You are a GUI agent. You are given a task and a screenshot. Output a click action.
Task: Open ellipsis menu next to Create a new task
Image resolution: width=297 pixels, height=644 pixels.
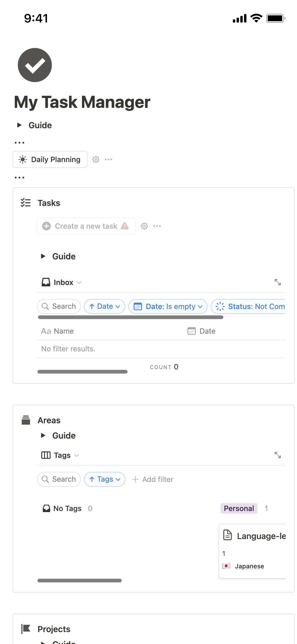[157, 226]
